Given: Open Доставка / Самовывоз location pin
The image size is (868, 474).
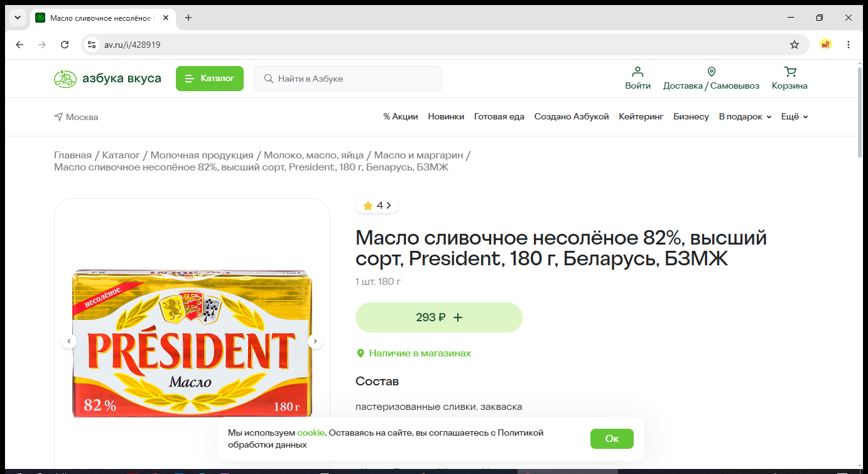Looking at the screenshot, I should tap(711, 79).
